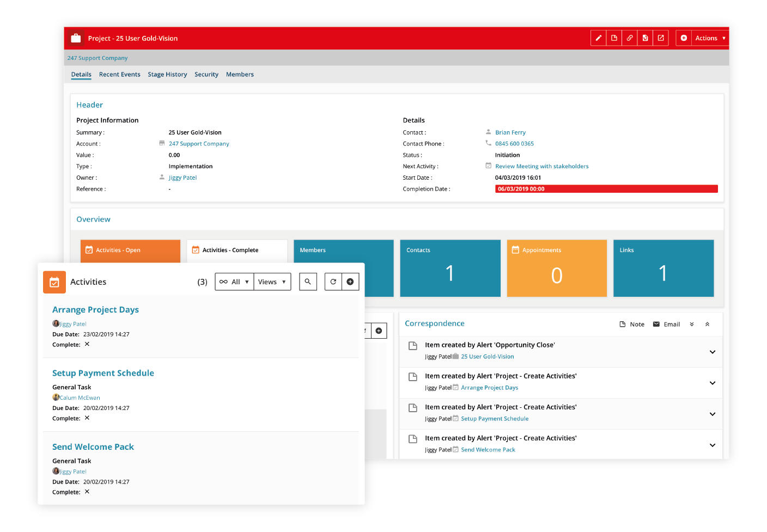Viewport: 767px width, 532px height.
Task: Click the plus circle icon beside Actions
Action: coord(684,38)
